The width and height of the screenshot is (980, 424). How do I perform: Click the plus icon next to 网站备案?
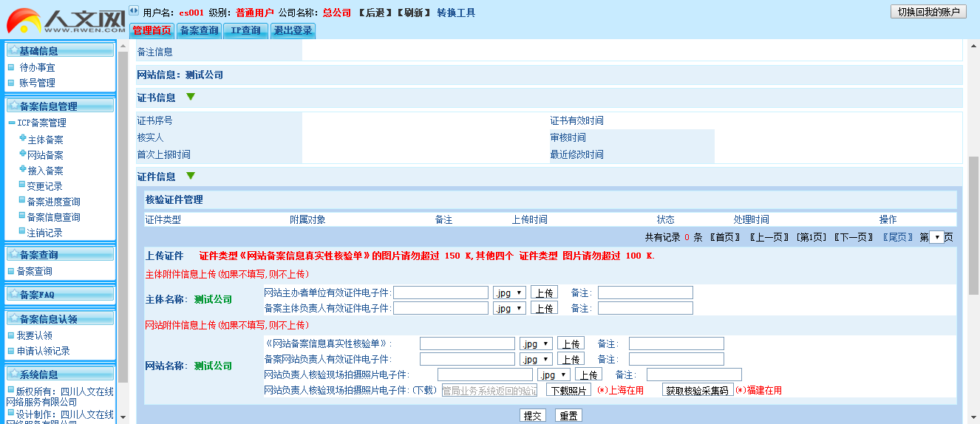coord(22,154)
